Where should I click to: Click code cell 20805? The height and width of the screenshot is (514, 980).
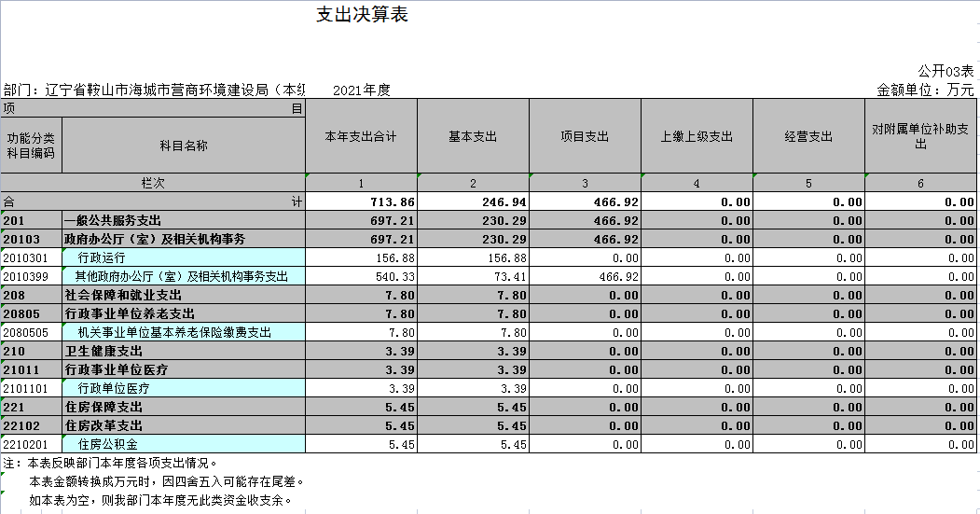32,313
